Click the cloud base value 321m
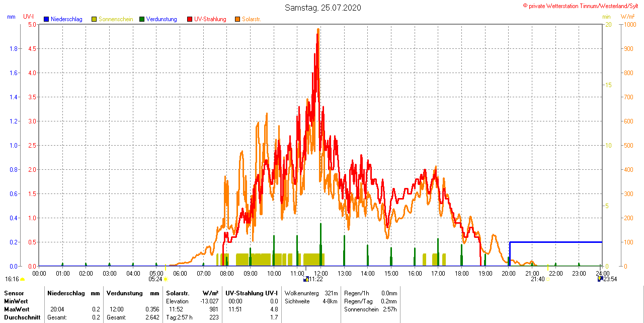644x323 pixels. tap(331, 293)
